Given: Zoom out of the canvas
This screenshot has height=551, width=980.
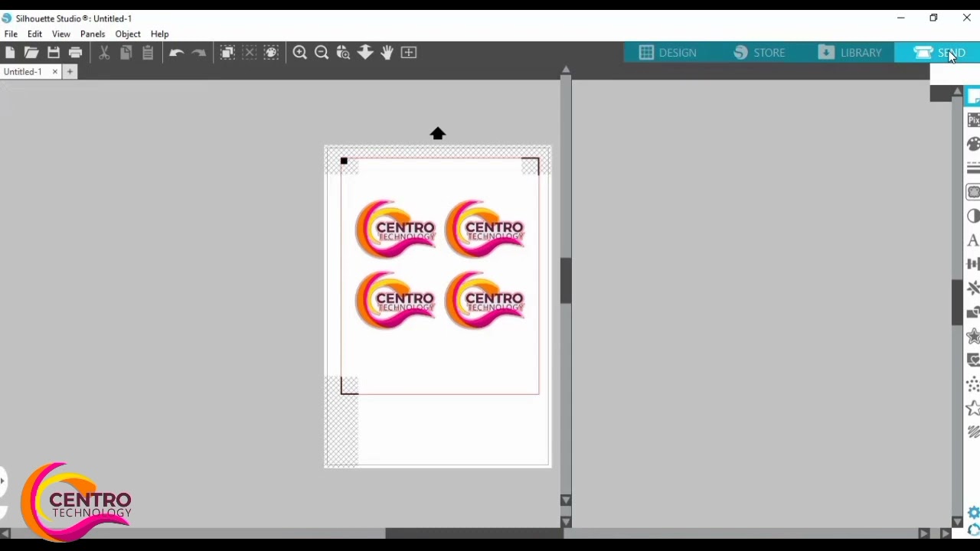Looking at the screenshot, I should [322, 53].
